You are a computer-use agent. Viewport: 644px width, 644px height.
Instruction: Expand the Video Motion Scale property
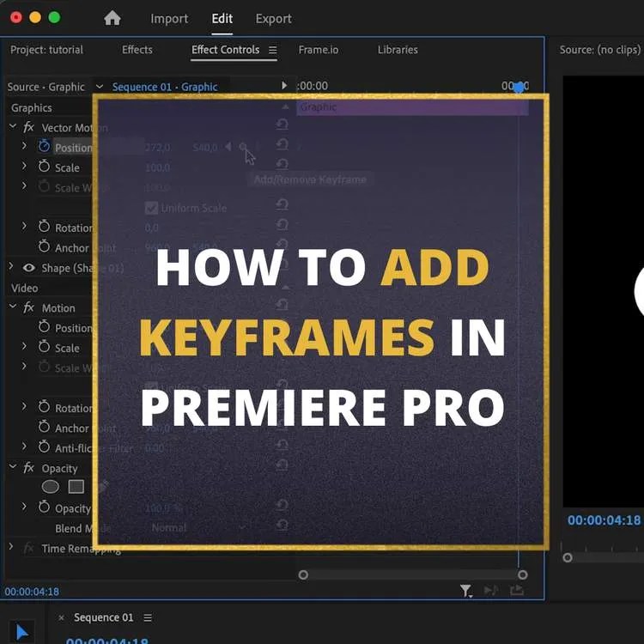pos(24,346)
